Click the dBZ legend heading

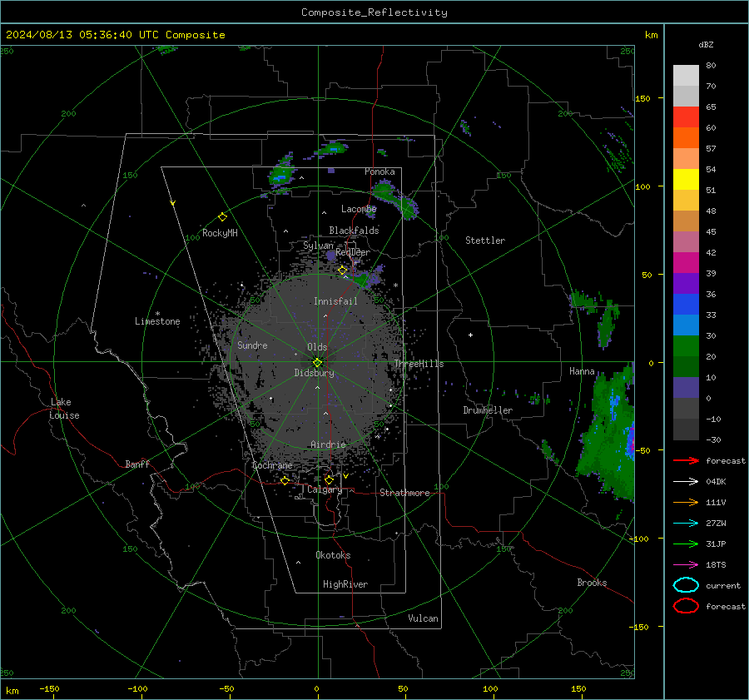706,44
